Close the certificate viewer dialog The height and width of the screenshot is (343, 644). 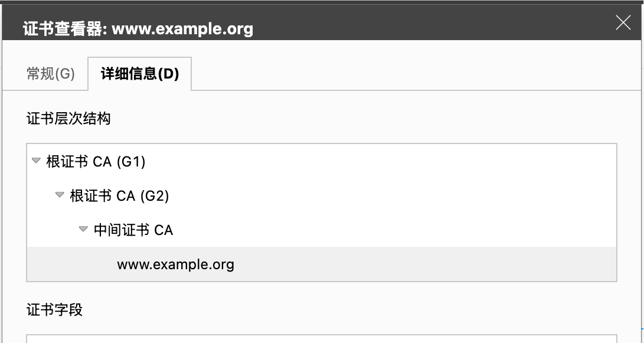click(623, 23)
